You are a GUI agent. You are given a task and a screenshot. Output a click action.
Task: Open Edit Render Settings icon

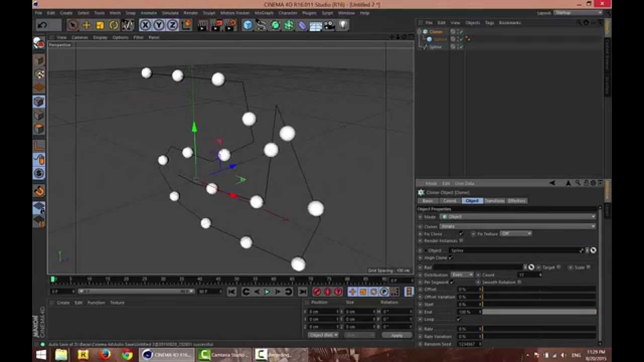[231, 25]
